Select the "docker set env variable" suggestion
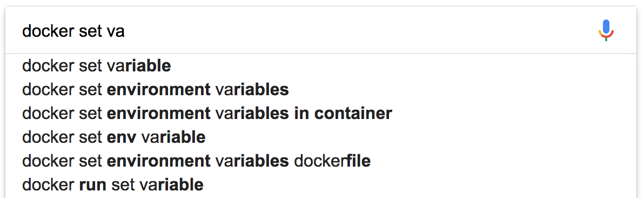This screenshot has height=198, width=644. 320,137
